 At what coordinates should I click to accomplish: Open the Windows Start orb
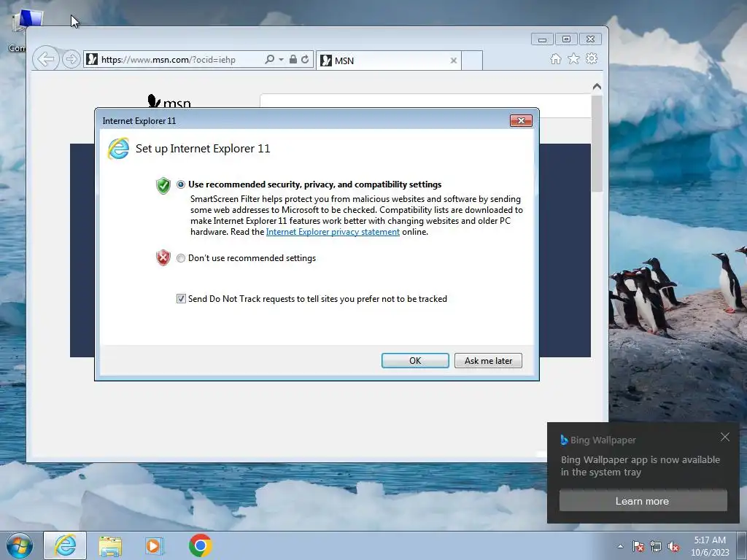(x=20, y=545)
